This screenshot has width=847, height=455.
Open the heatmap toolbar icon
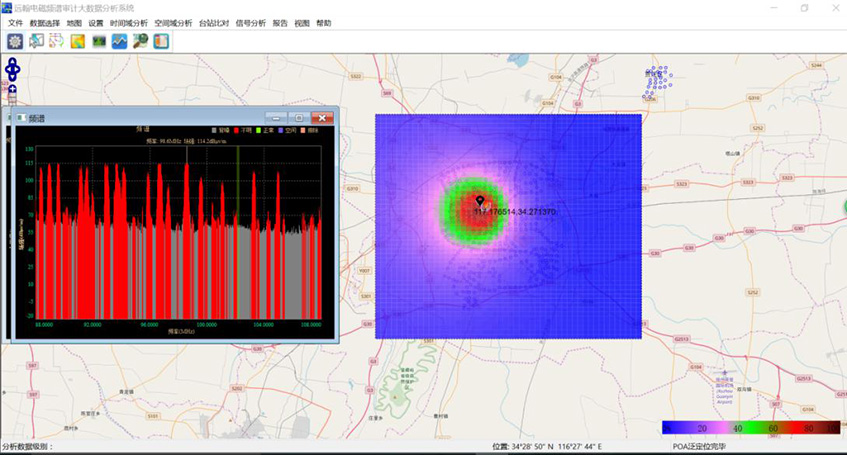[78, 41]
